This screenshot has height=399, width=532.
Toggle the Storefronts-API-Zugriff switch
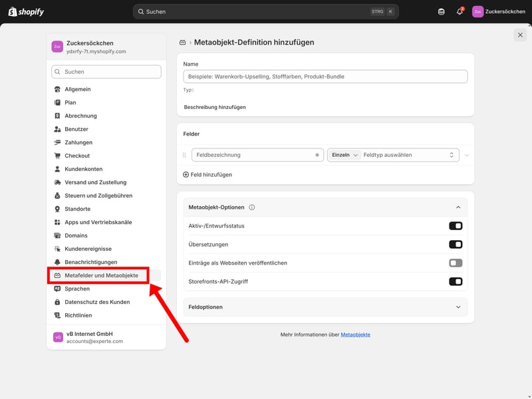click(x=456, y=282)
